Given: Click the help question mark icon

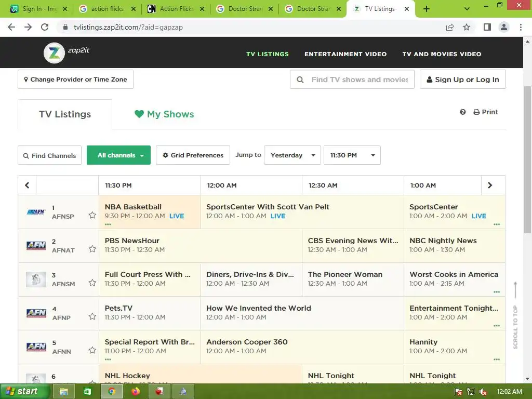Looking at the screenshot, I should point(463,112).
